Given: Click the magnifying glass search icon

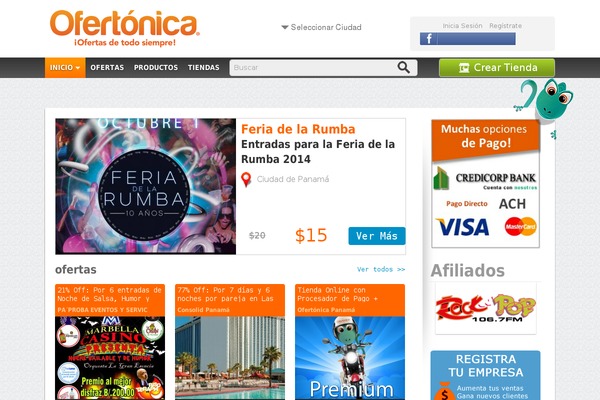Looking at the screenshot, I should point(403,67).
